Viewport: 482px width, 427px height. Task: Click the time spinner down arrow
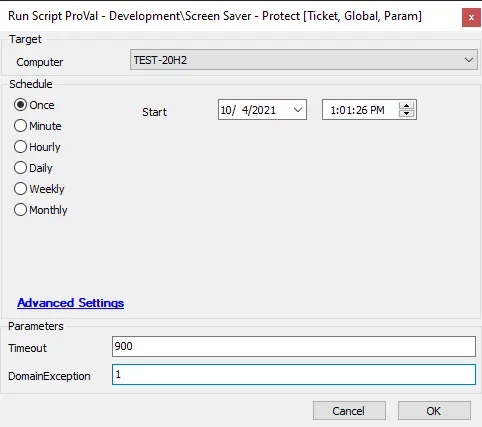(406, 114)
